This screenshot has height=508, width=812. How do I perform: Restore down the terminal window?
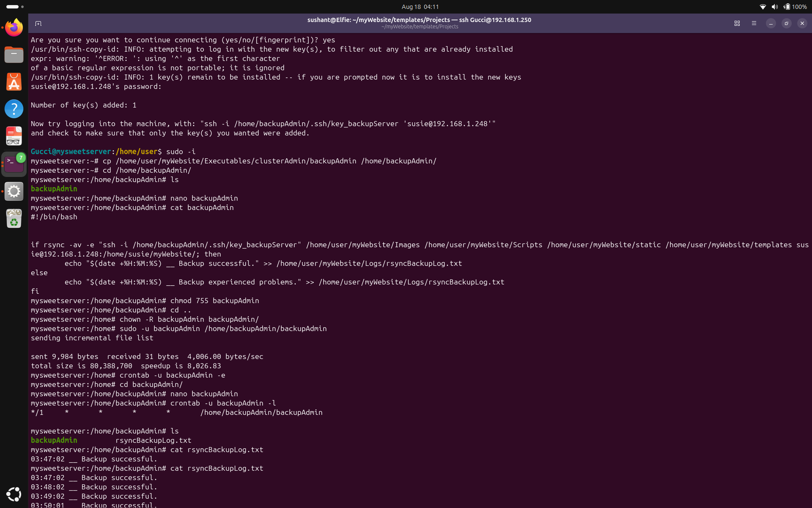786,23
